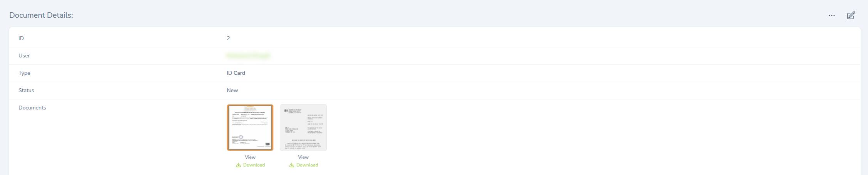868x175 pixels.
Task: Click the Status field label
Action: pos(26,90)
